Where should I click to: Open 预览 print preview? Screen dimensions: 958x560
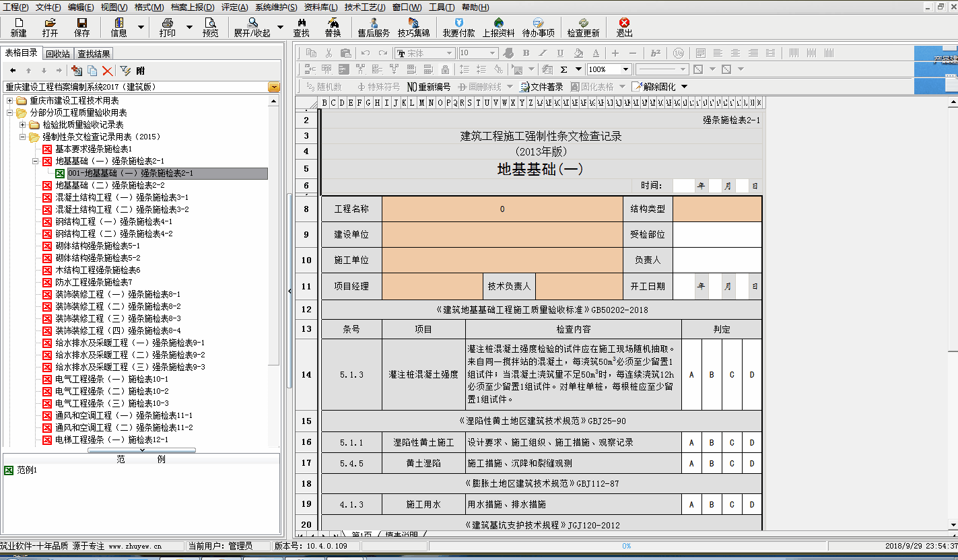pyautogui.click(x=211, y=27)
